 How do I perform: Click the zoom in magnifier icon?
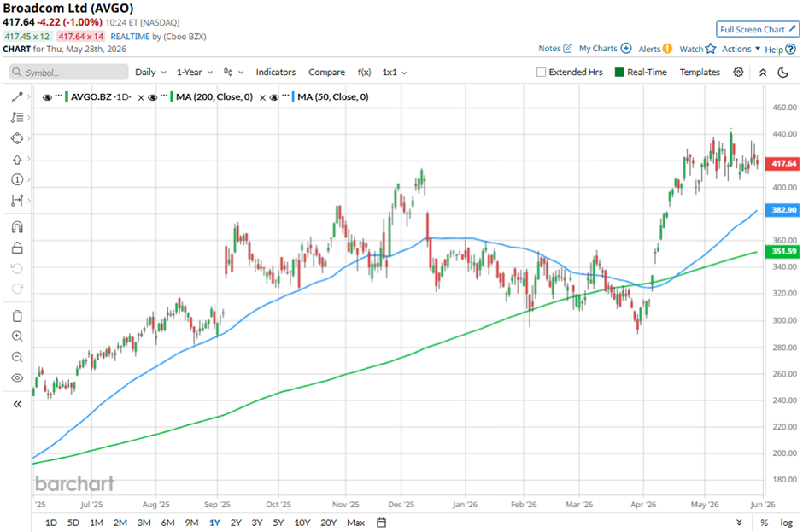pos(17,336)
